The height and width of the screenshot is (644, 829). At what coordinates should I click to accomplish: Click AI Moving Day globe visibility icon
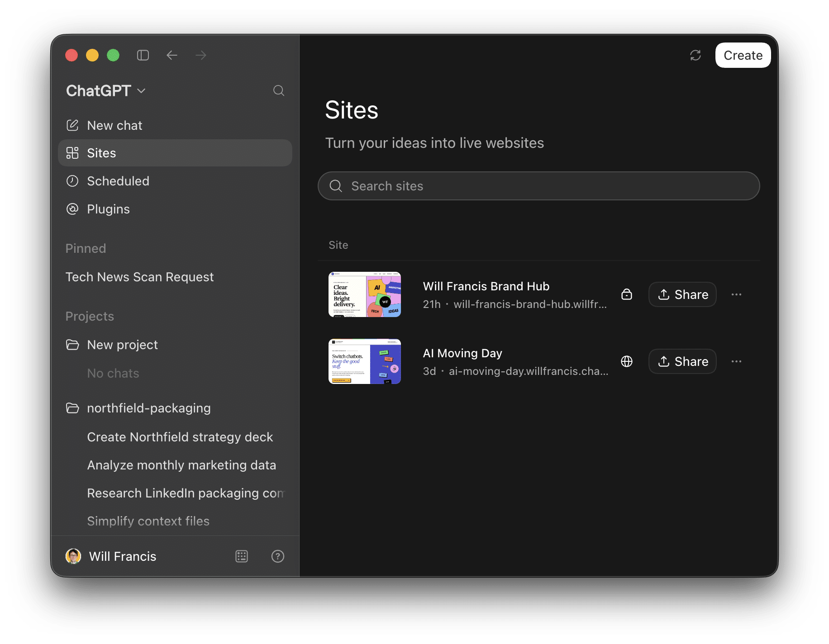coord(627,361)
